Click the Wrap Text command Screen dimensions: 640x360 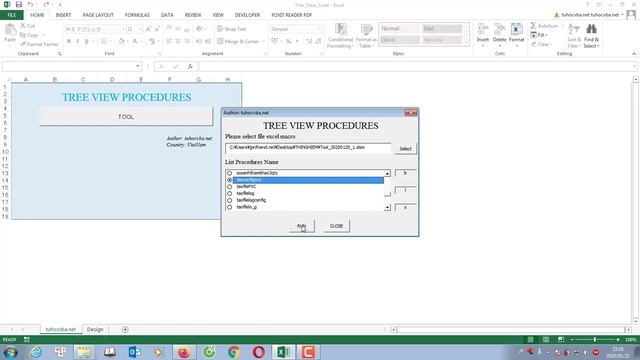pyautogui.click(x=231, y=29)
